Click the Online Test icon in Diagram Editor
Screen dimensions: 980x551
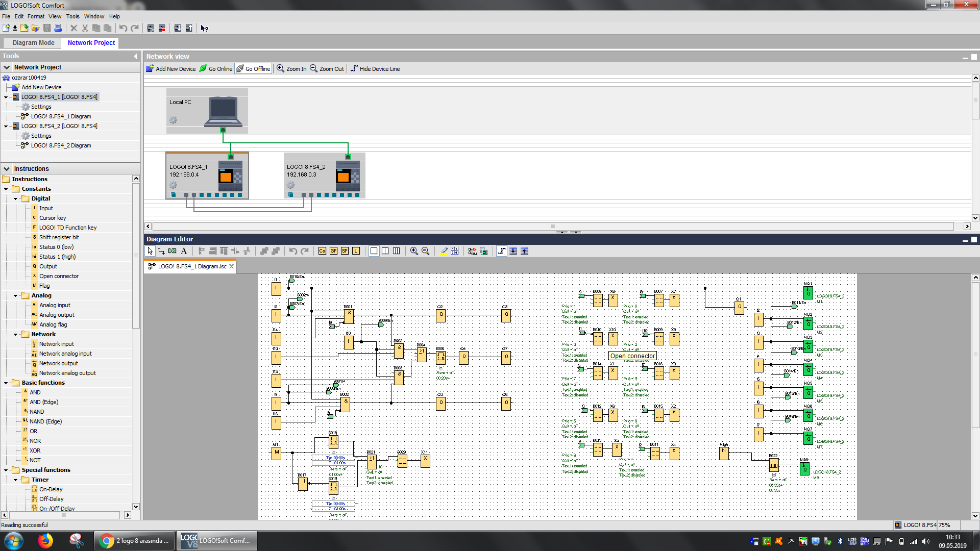click(483, 251)
